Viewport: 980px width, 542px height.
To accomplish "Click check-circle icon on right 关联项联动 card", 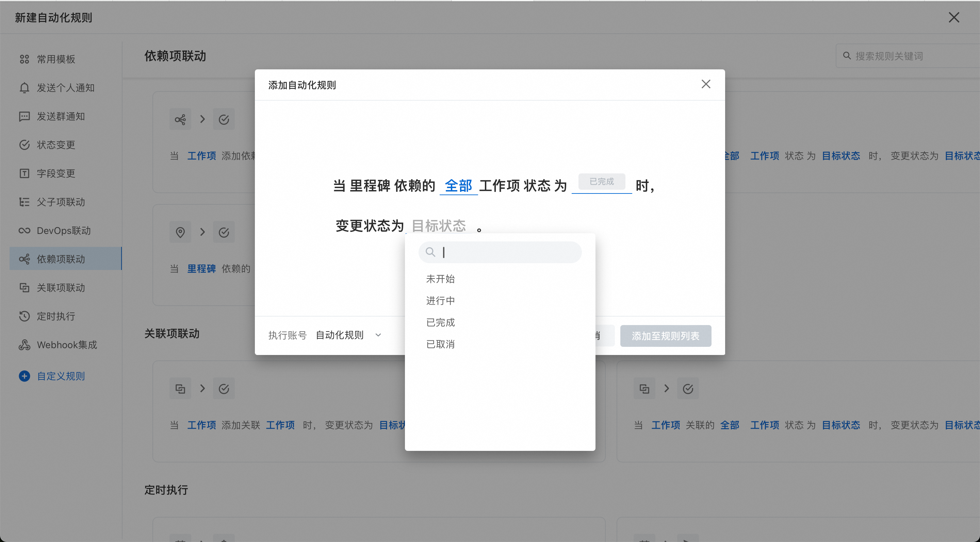I will [x=688, y=388].
